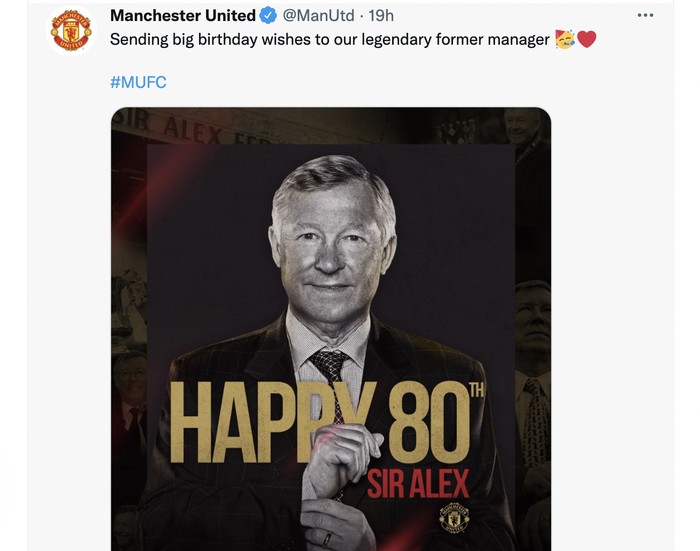This screenshot has width=700, height=551.
Task: Click the patterned tie in the portrait
Action: (x=329, y=370)
